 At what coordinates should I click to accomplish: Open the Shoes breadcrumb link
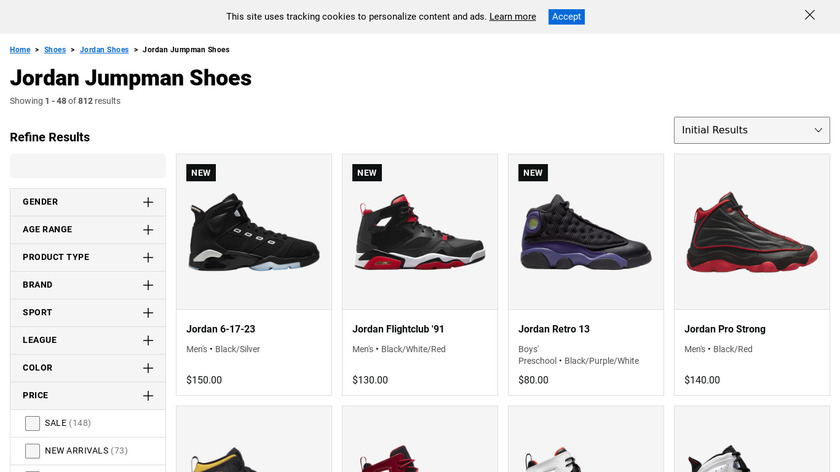tap(55, 50)
